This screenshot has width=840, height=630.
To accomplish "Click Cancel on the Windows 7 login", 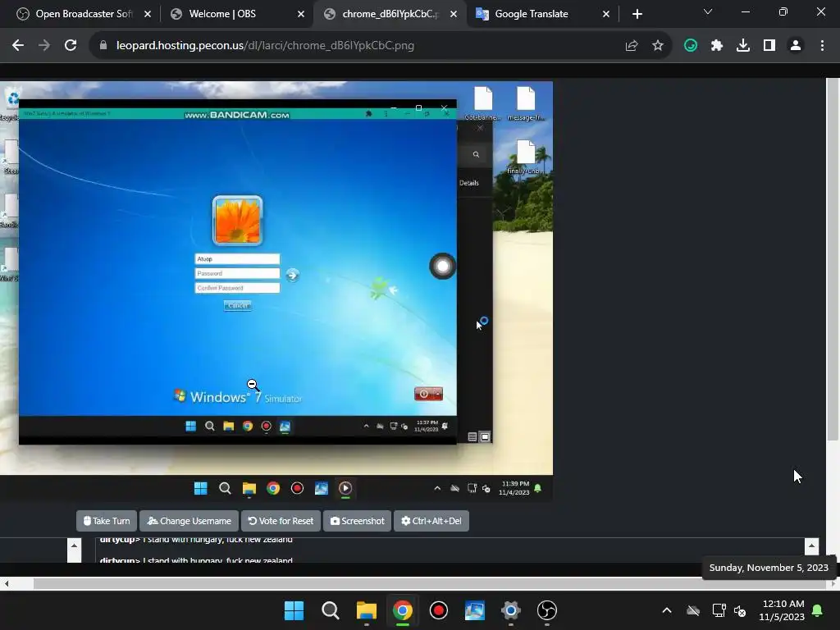I will (237, 305).
